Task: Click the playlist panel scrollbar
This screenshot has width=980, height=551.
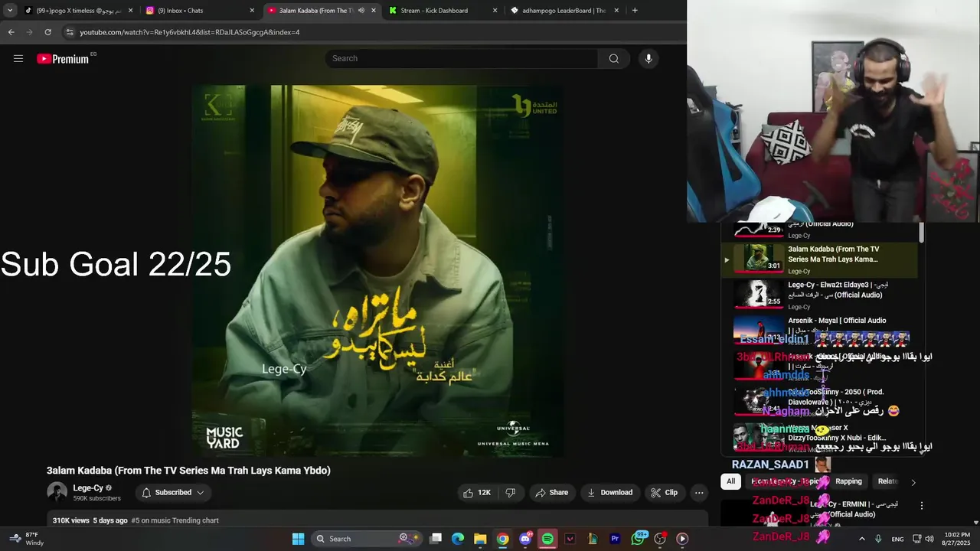Action: pos(921,232)
